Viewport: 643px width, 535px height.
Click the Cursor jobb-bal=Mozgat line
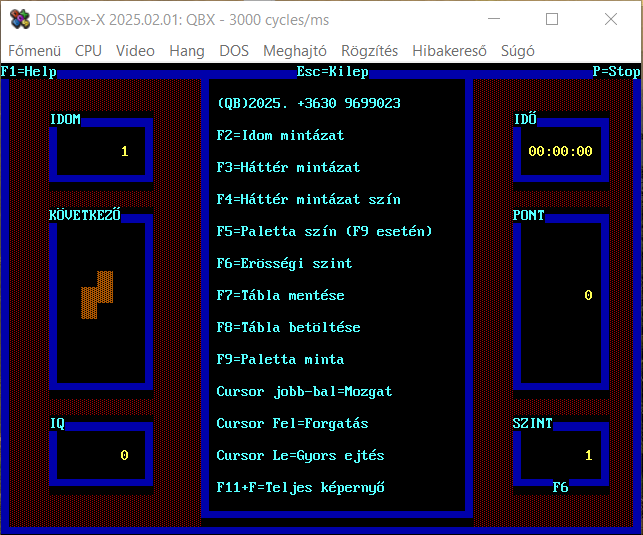tap(304, 392)
